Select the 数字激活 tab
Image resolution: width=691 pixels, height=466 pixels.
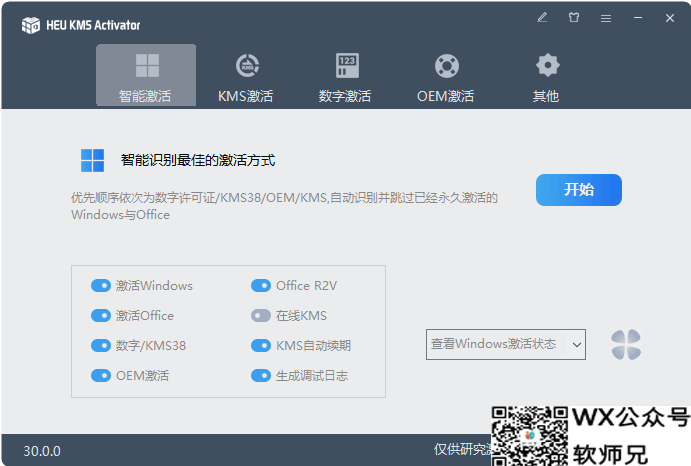[346, 77]
